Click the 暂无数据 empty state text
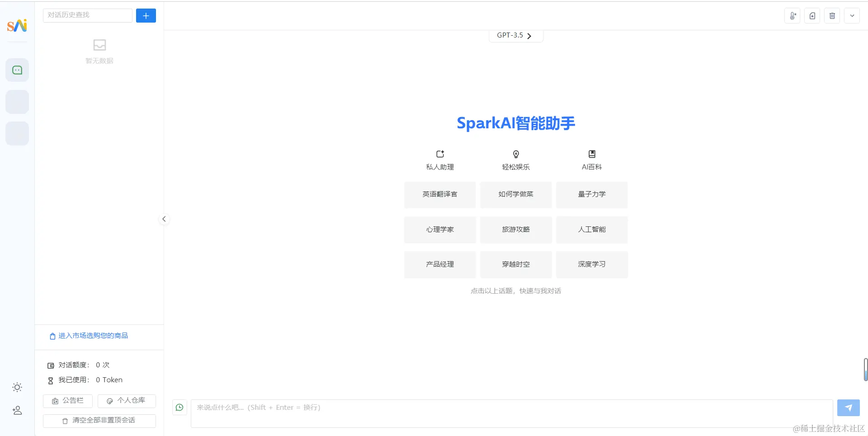The image size is (868, 436). click(99, 61)
